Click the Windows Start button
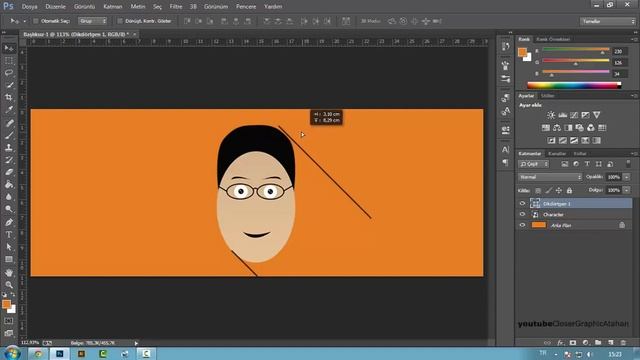640x360 pixels. pyautogui.click(x=12, y=353)
